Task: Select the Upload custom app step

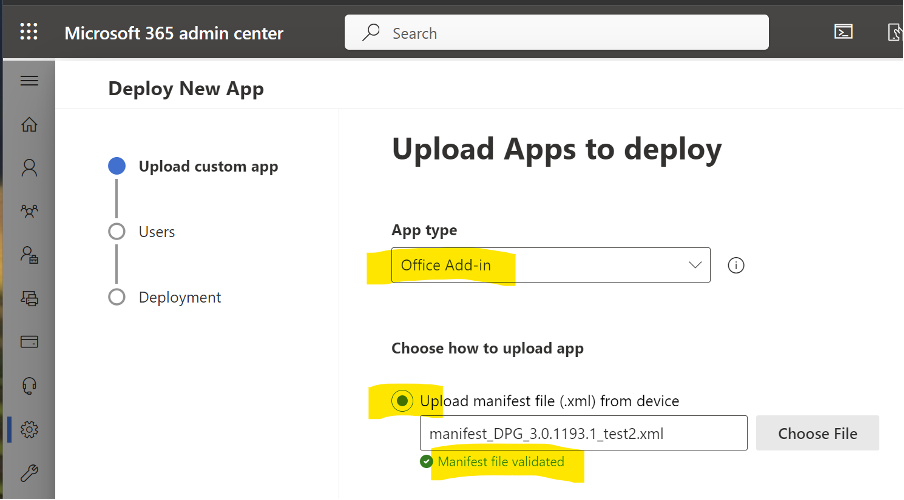Action: pyautogui.click(x=193, y=166)
